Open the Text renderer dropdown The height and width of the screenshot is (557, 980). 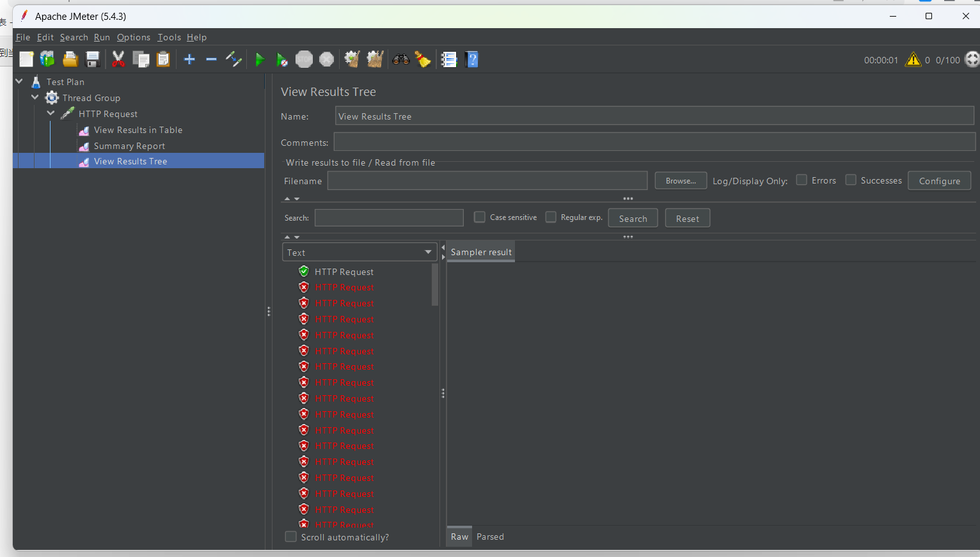coord(360,252)
